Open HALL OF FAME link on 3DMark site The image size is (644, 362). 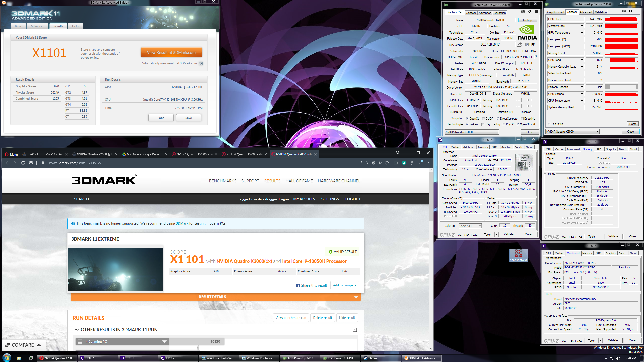pyautogui.click(x=299, y=181)
